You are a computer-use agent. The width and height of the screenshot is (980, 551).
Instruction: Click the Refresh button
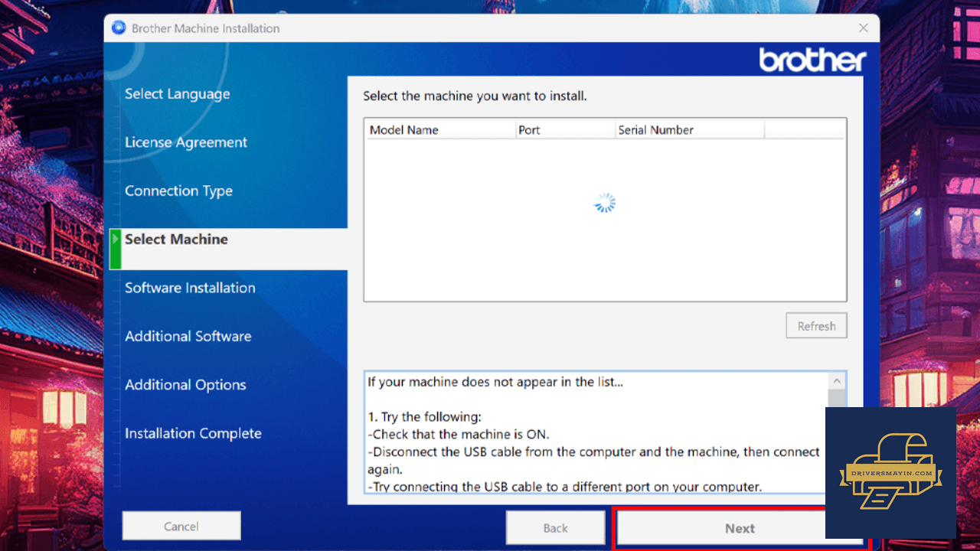pyautogui.click(x=816, y=326)
